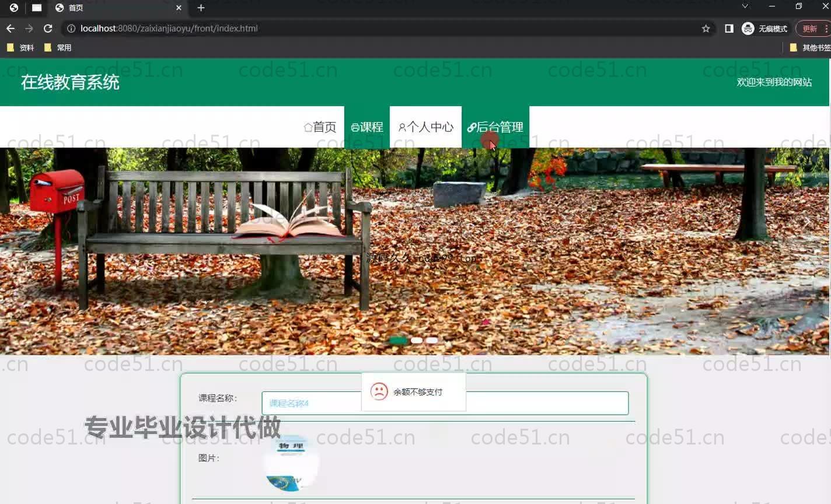Viewport: 831px width, 504px height.
Task: Switch to the second carousel slide indicator
Action: (416, 340)
